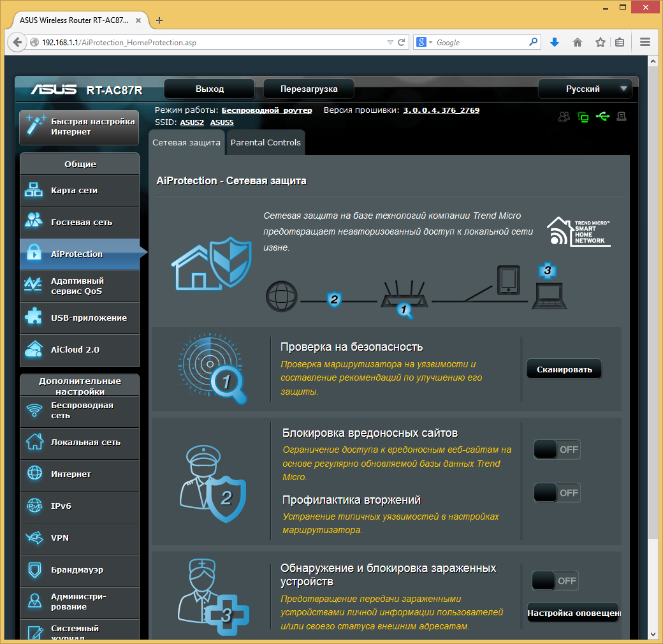Click the AiCloud 2.0 cloud icon
Image resolution: width=663 pixels, height=644 pixels.
33,349
